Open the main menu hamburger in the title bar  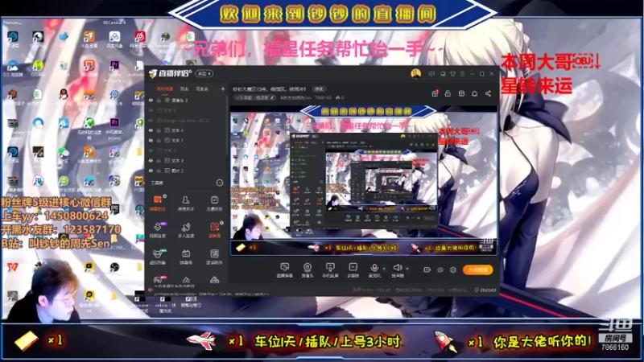(x=462, y=74)
